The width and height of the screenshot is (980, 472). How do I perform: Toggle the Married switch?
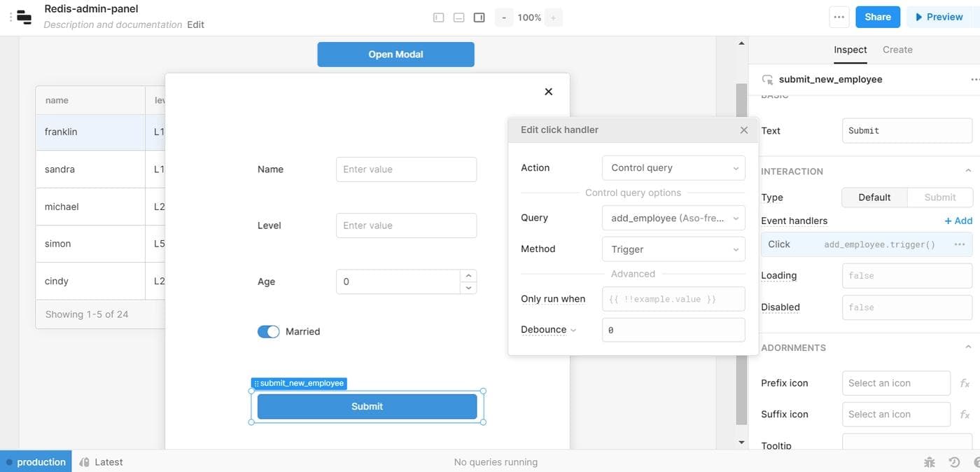[268, 332]
